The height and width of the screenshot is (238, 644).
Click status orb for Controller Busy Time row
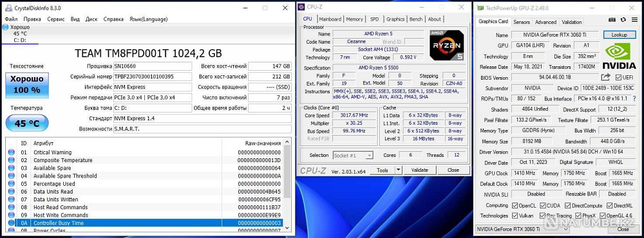click(x=12, y=223)
